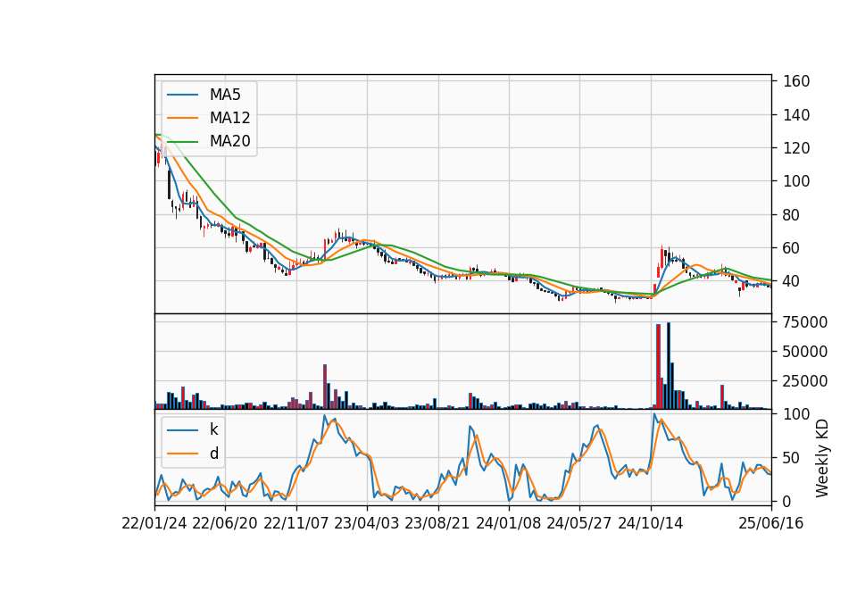The width and height of the screenshot is (857, 616).
Task: Click the 24/10/14 date label
Action: click(x=650, y=523)
